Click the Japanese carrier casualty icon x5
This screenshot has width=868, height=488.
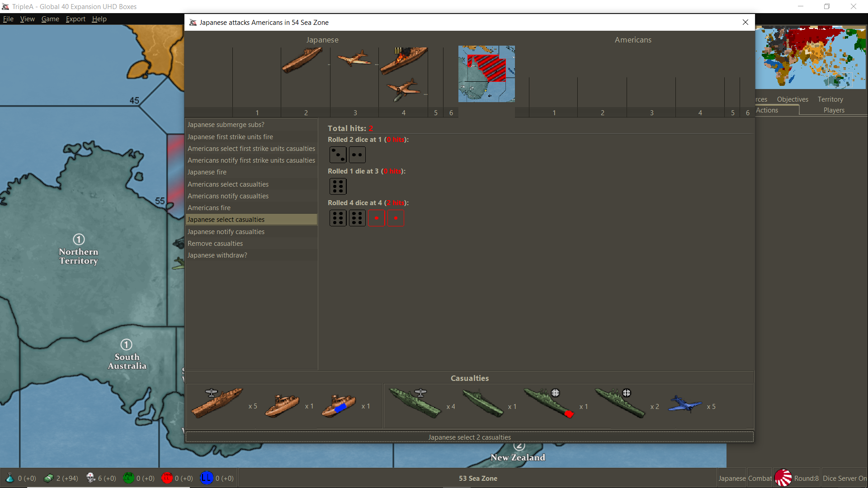[217, 402]
